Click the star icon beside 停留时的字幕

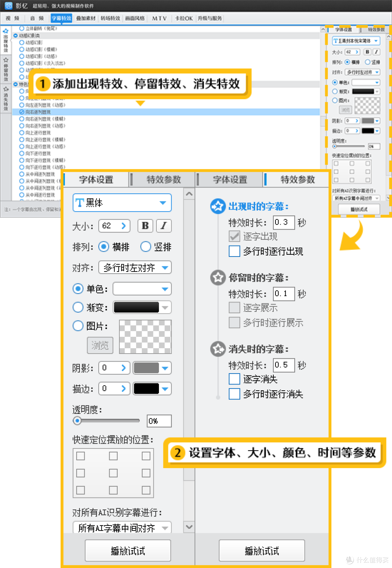tap(218, 278)
